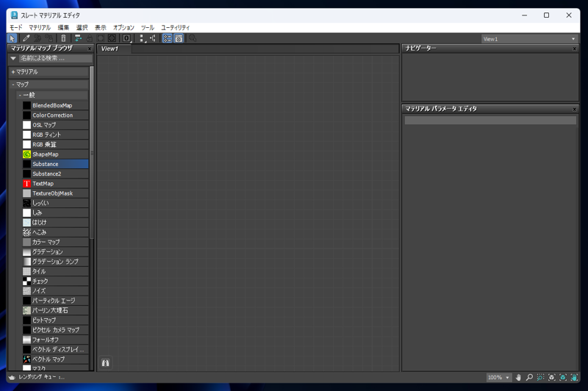Select the Substance map entry
588x391 pixels.
pyautogui.click(x=56, y=164)
